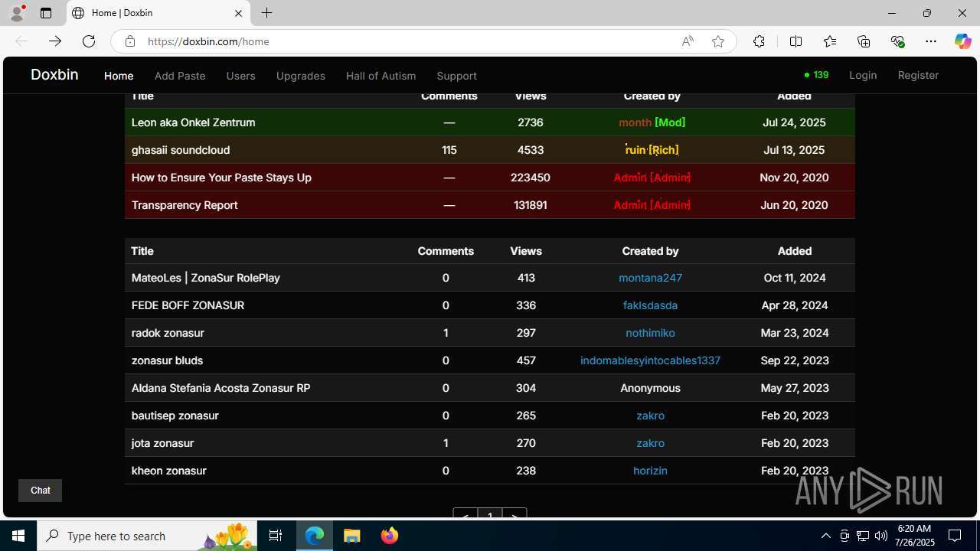Screen dimensions: 980x551
Task: Open the Login link
Action: (x=863, y=75)
